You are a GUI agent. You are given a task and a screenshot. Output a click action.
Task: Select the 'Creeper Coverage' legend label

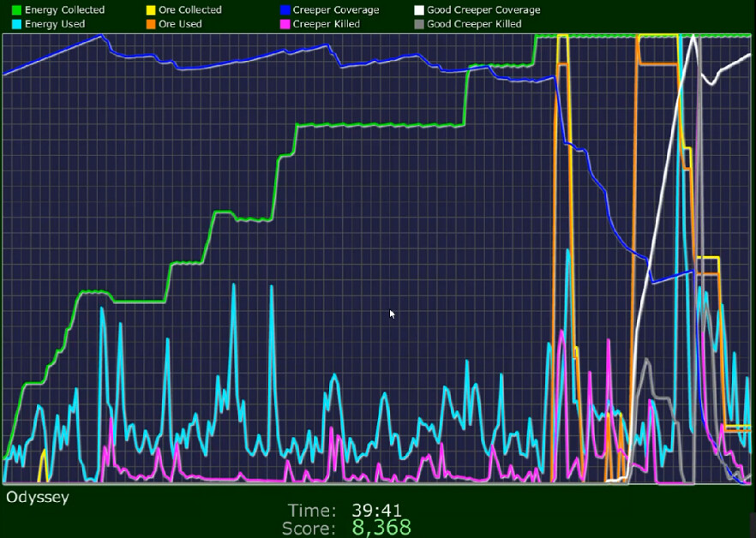[336, 10]
